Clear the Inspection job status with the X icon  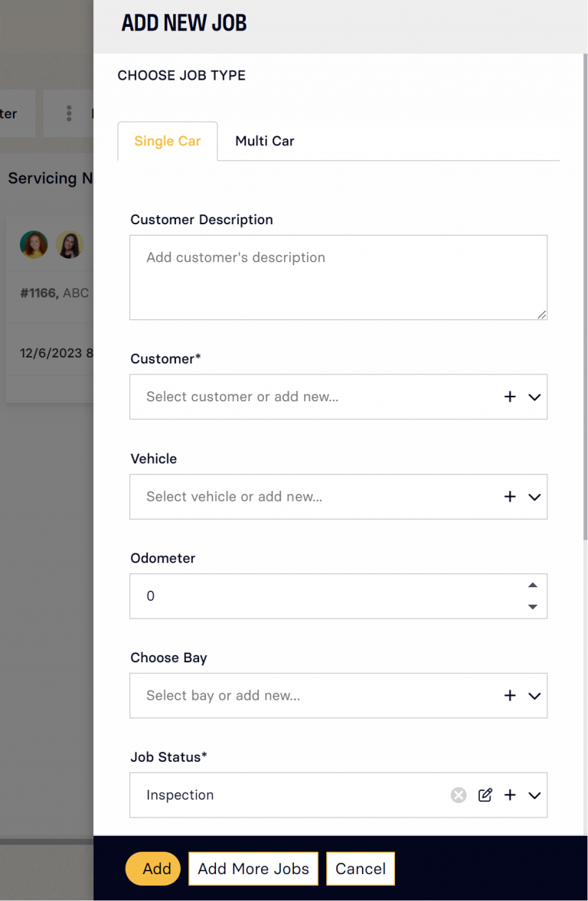pos(458,795)
